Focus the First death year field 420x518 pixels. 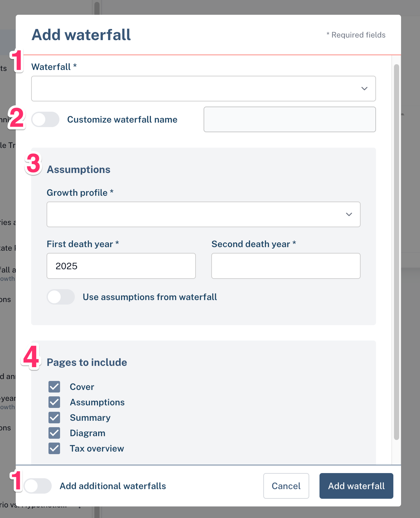[x=121, y=266]
